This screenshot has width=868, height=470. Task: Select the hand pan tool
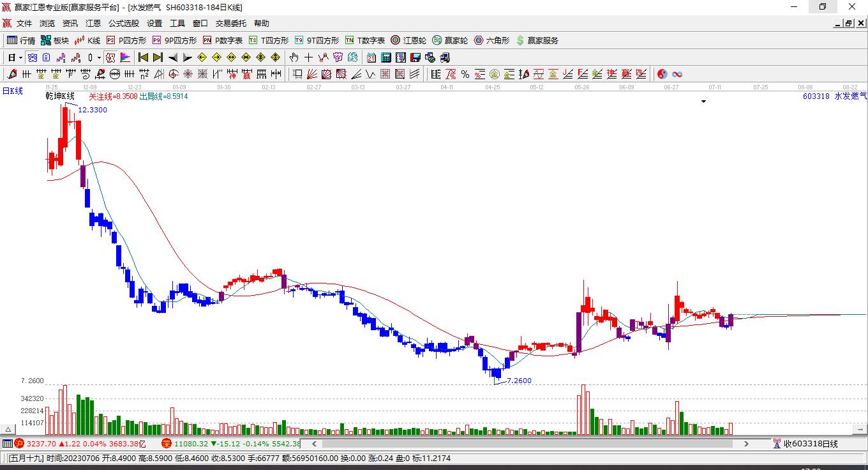[294, 57]
